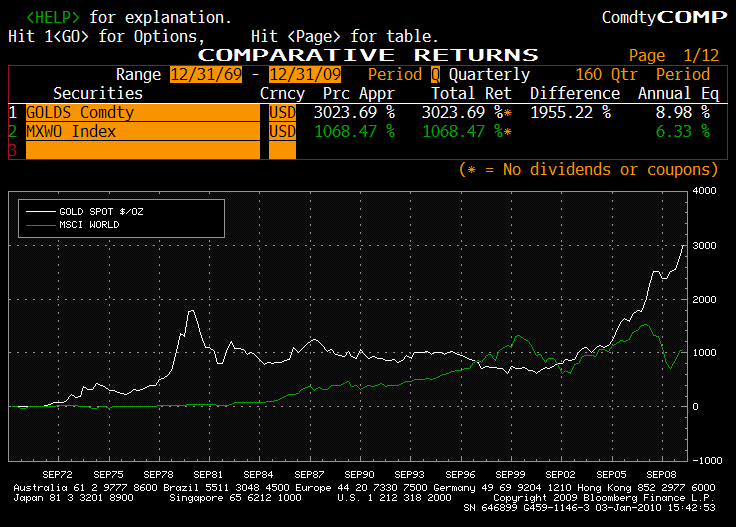Click the Total Ret column header

point(471,93)
